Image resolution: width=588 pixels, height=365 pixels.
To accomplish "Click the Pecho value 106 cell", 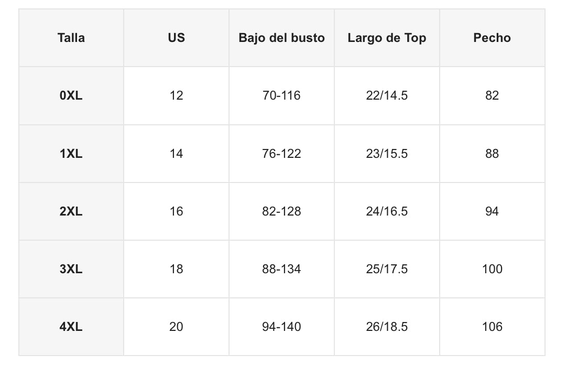I will click(492, 327).
